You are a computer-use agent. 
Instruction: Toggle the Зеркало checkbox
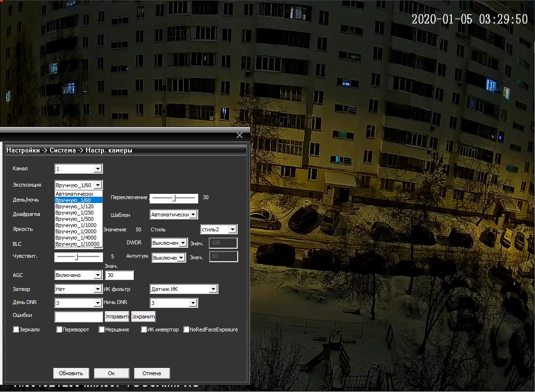[x=16, y=329]
